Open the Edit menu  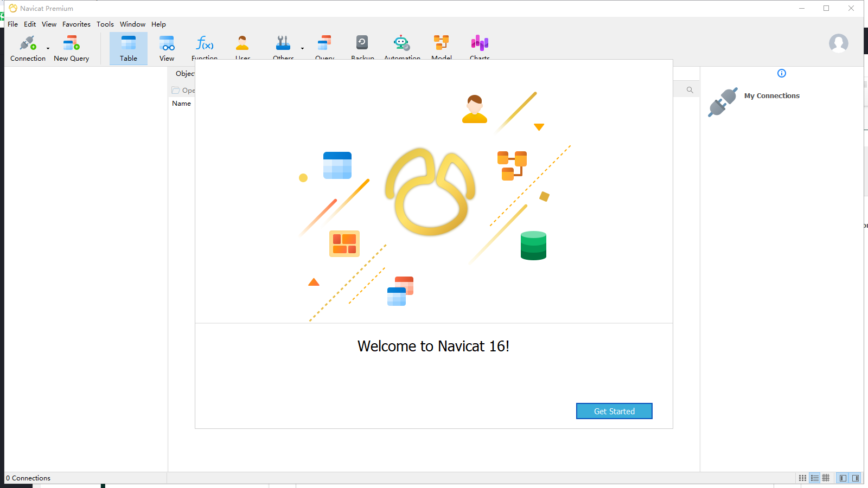(x=30, y=24)
